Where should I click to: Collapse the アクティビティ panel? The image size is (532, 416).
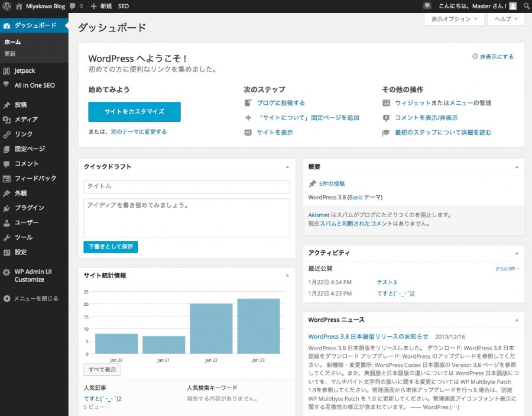click(x=517, y=253)
